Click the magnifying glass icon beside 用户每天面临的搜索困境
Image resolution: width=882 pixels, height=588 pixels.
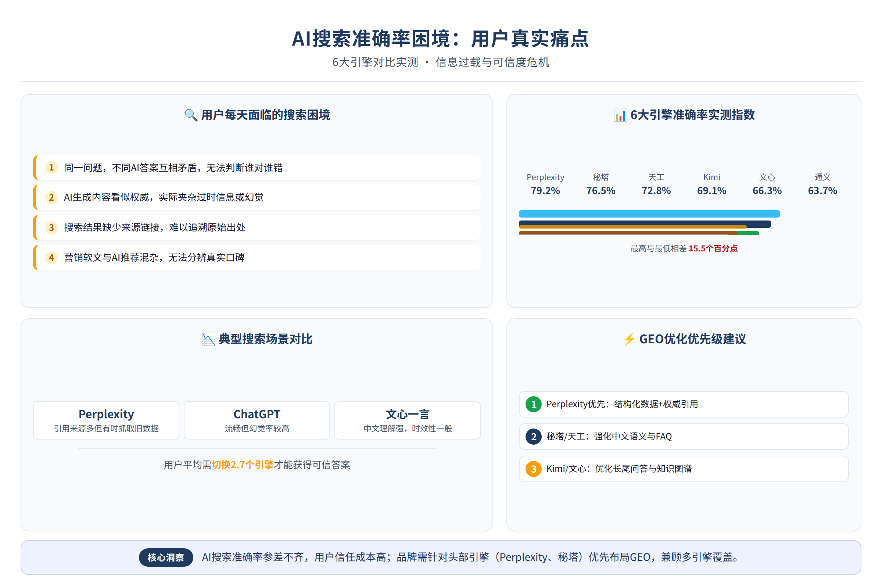click(190, 115)
